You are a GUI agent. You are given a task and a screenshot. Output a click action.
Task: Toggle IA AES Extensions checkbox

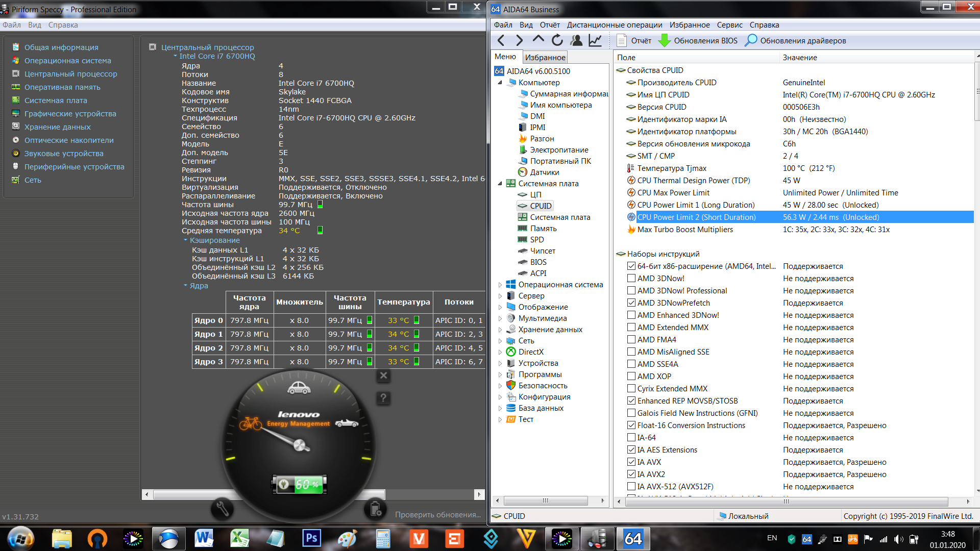coord(631,450)
